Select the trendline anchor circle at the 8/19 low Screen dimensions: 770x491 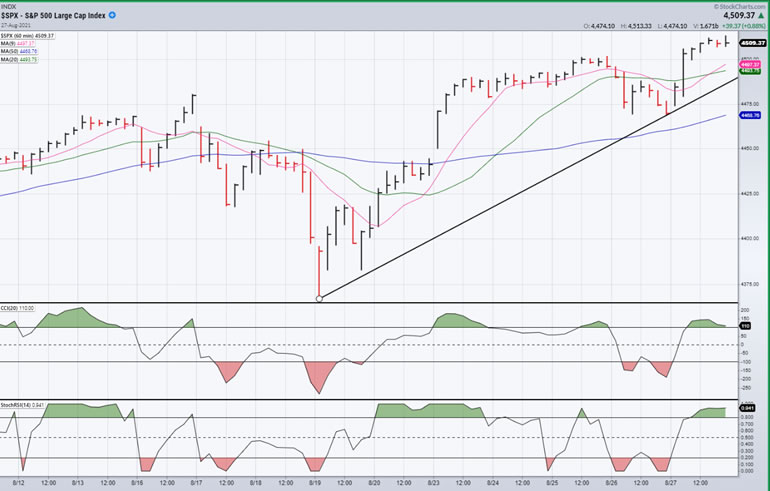click(x=319, y=299)
